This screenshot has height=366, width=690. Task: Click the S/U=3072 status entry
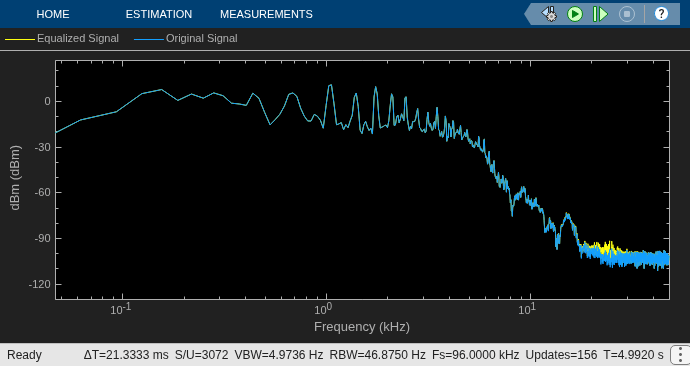click(202, 355)
